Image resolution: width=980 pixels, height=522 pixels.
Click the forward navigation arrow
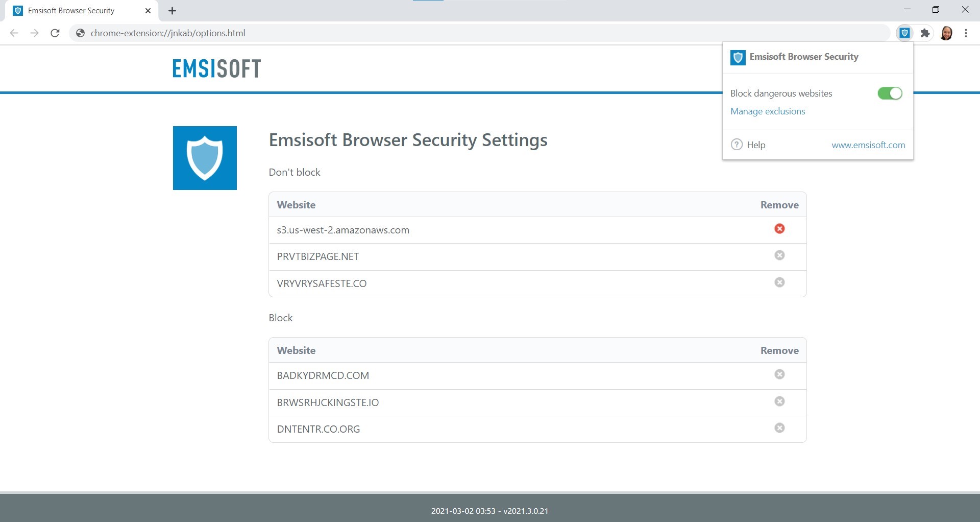click(x=34, y=33)
